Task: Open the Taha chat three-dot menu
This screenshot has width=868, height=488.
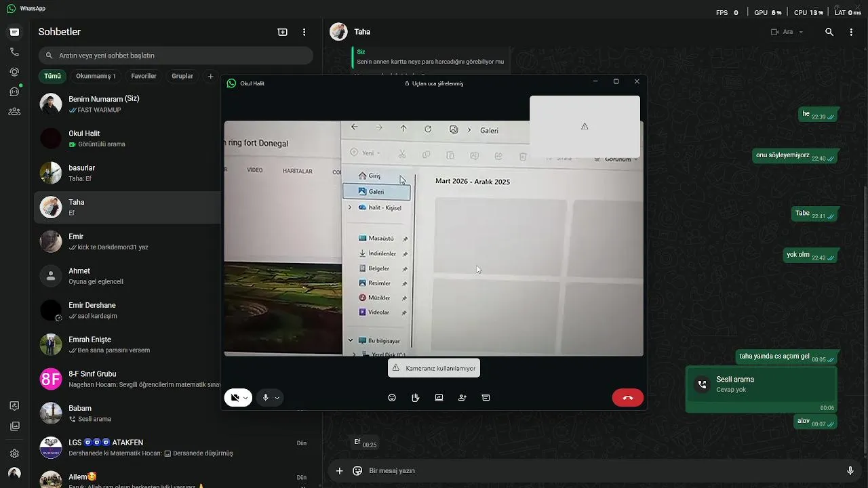Action: point(851,32)
